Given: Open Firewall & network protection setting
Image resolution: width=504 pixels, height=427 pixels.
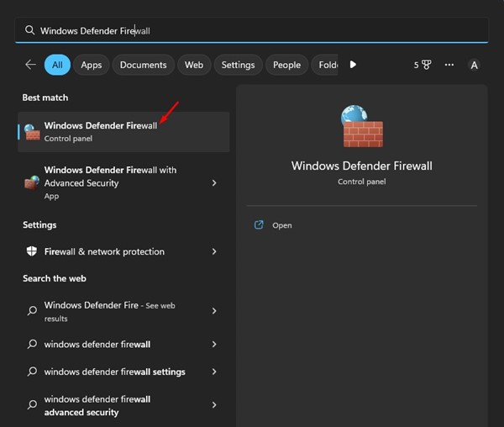Looking at the screenshot, I should coord(123,251).
